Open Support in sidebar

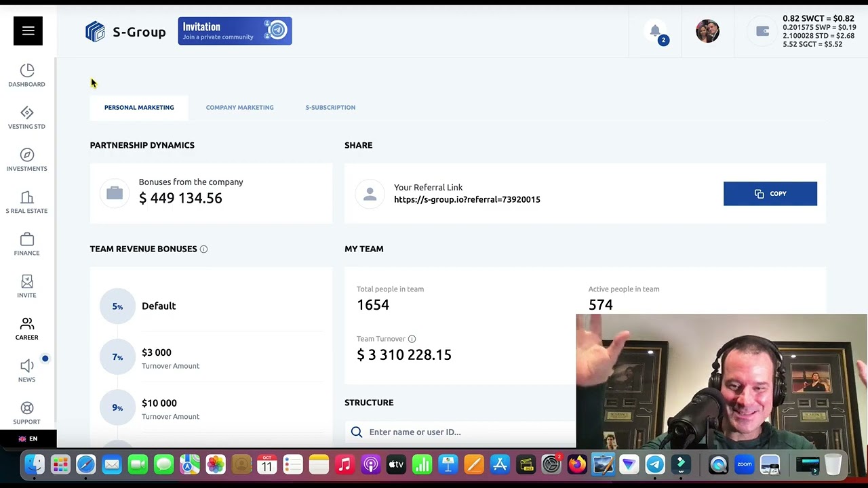(26, 413)
